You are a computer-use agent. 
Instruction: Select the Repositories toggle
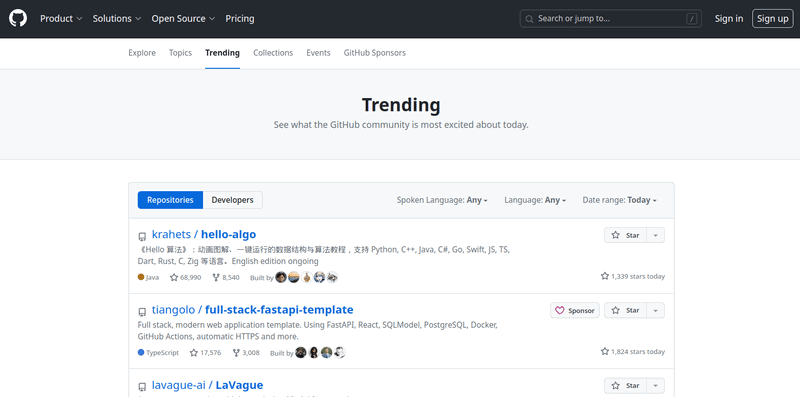coord(170,200)
